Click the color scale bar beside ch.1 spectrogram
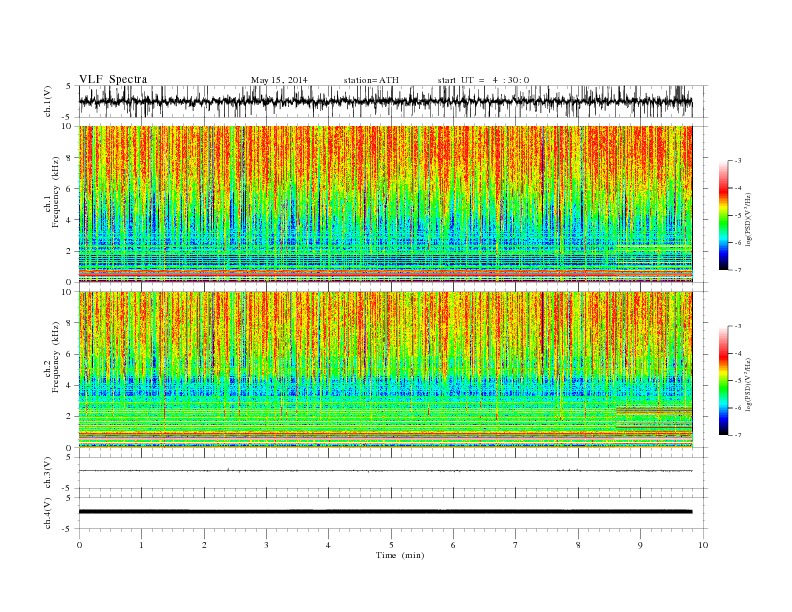Screen dimensions: 792x612 click(x=723, y=215)
